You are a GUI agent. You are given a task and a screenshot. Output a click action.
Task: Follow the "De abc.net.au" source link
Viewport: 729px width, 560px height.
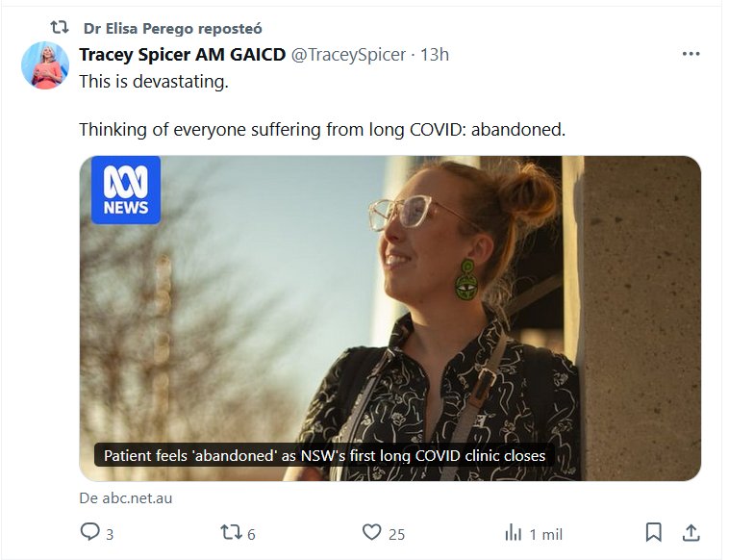click(x=126, y=498)
